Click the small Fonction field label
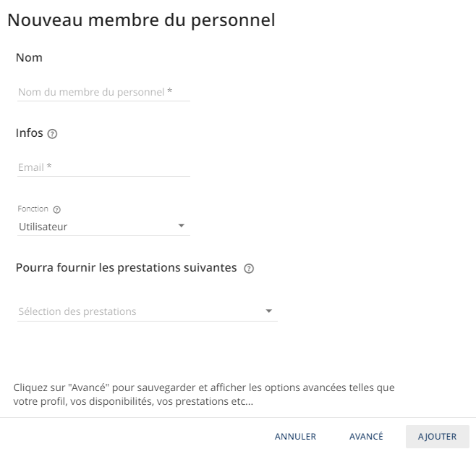The height and width of the screenshot is (449, 476). pos(33,209)
